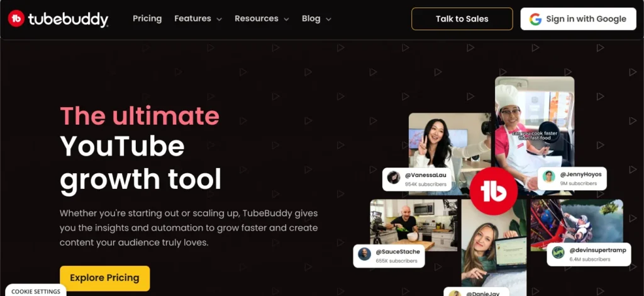Screen dimensions: 644x296
Task: Open the Blog dropdown menu
Action: 316,19
